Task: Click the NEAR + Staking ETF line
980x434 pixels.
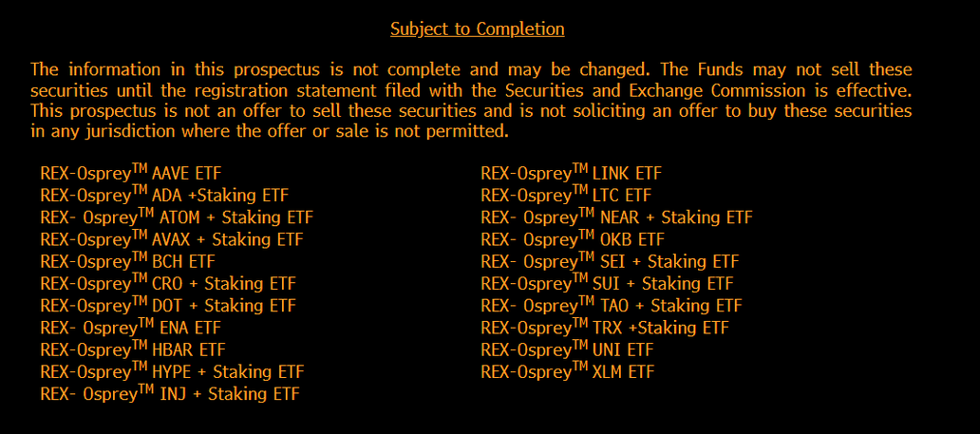Action: click(x=616, y=217)
